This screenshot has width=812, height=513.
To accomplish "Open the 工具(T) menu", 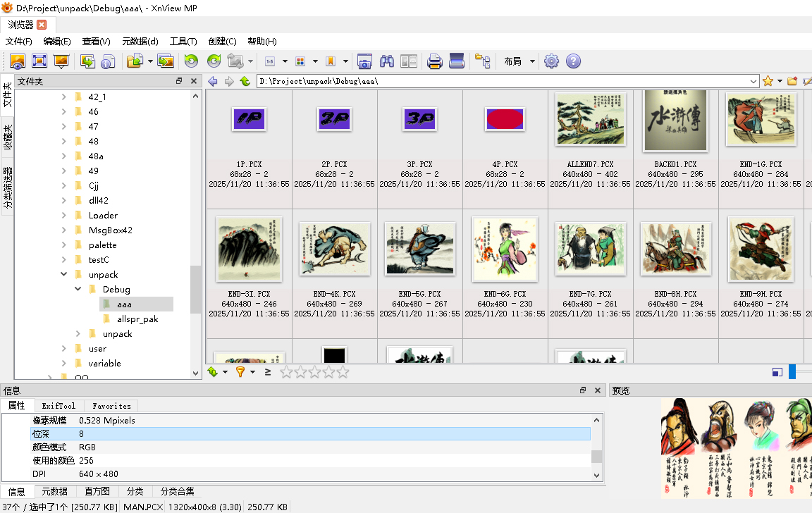I will coord(183,42).
